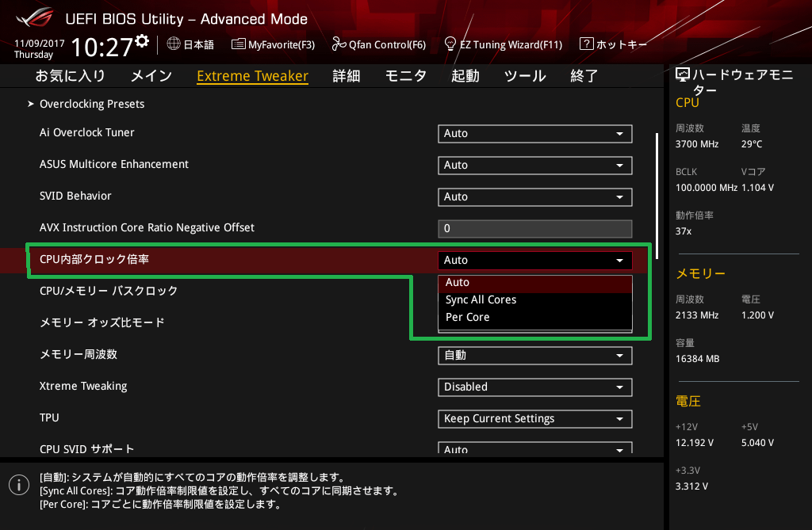Open the Xtreme Tweaking dropdown
Screen dimensions: 812x530
(535, 387)
